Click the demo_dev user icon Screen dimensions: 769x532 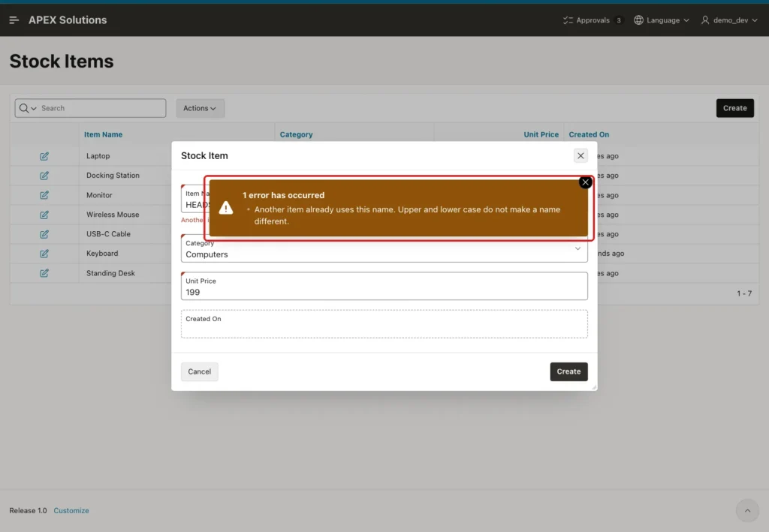pos(705,20)
